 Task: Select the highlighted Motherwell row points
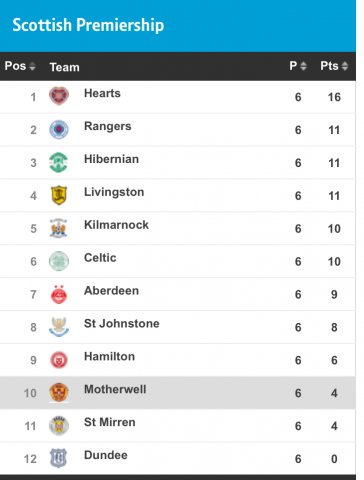pyautogui.click(x=334, y=393)
